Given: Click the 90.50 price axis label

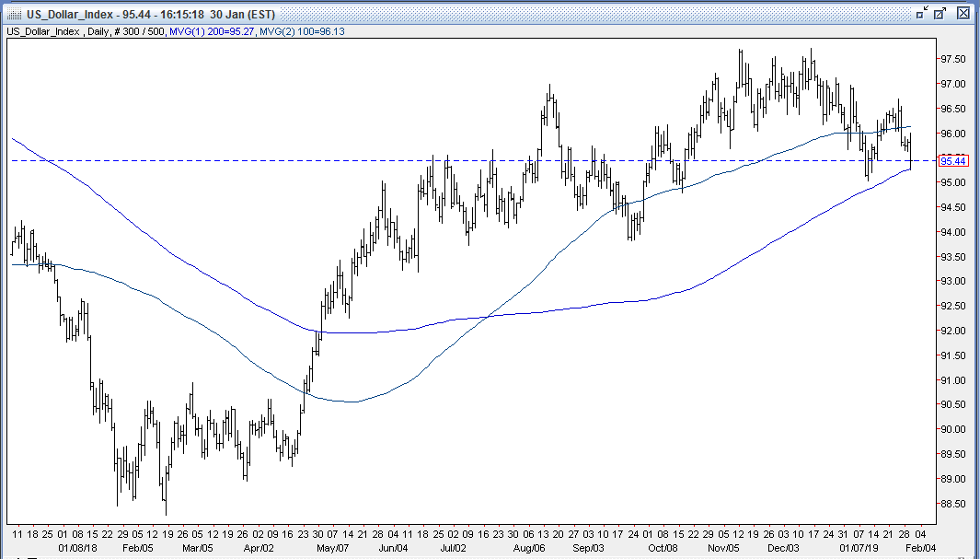Looking at the screenshot, I should (x=955, y=404).
